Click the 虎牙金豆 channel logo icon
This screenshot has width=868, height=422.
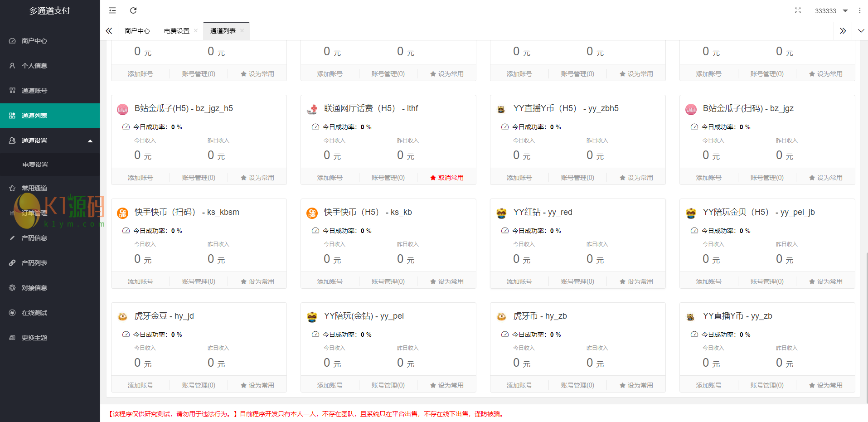[x=122, y=317]
